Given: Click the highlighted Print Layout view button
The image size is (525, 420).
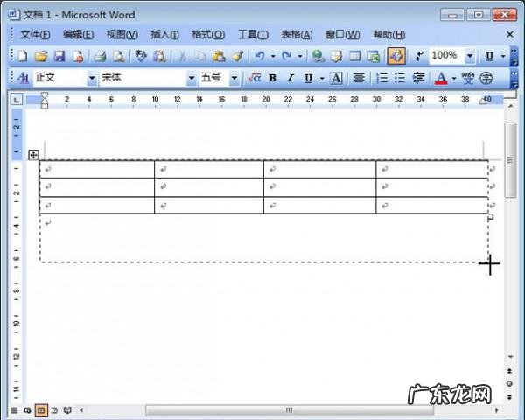Looking at the screenshot, I should [41, 410].
